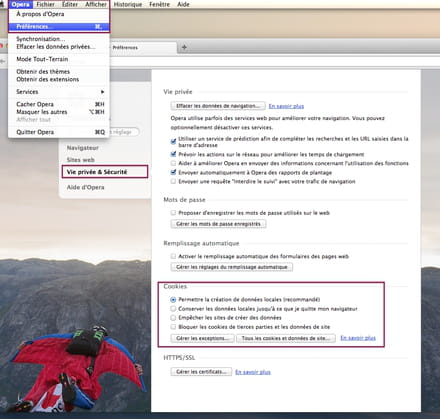This screenshot has height=419, width=440.
Task: Toggle prediction service checkbox
Action: [x=173, y=141]
